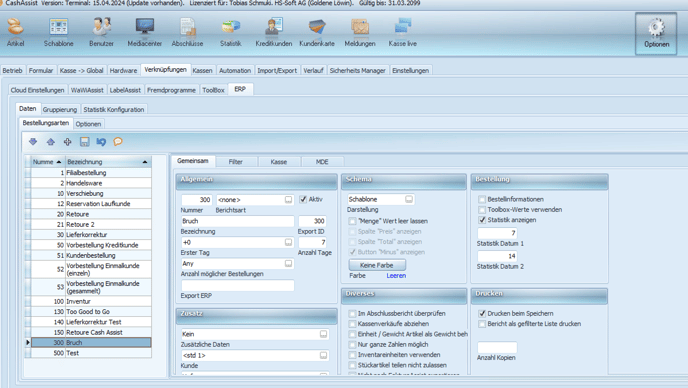The width and height of the screenshot is (688, 388).
Task: Open the Kasse live module
Action: coord(402,32)
